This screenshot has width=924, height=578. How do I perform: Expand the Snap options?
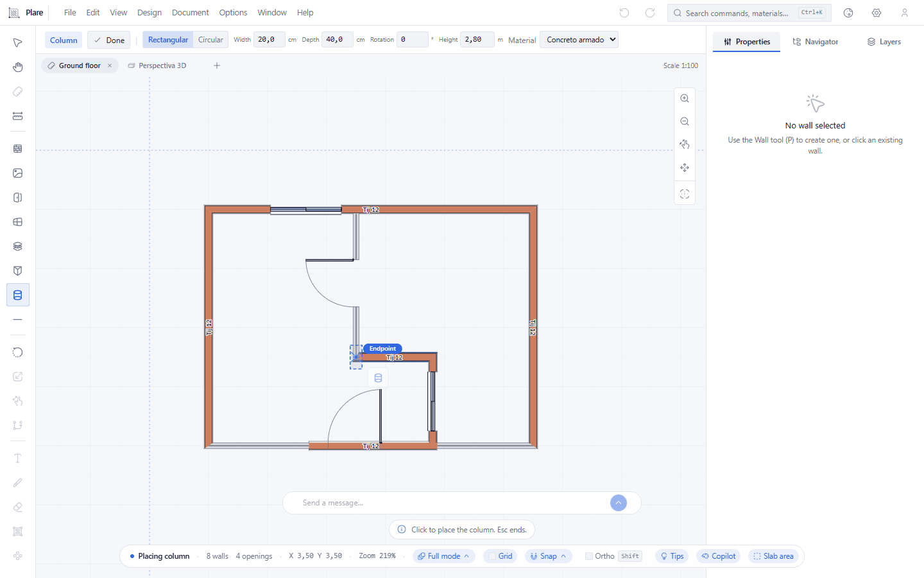pos(548,556)
